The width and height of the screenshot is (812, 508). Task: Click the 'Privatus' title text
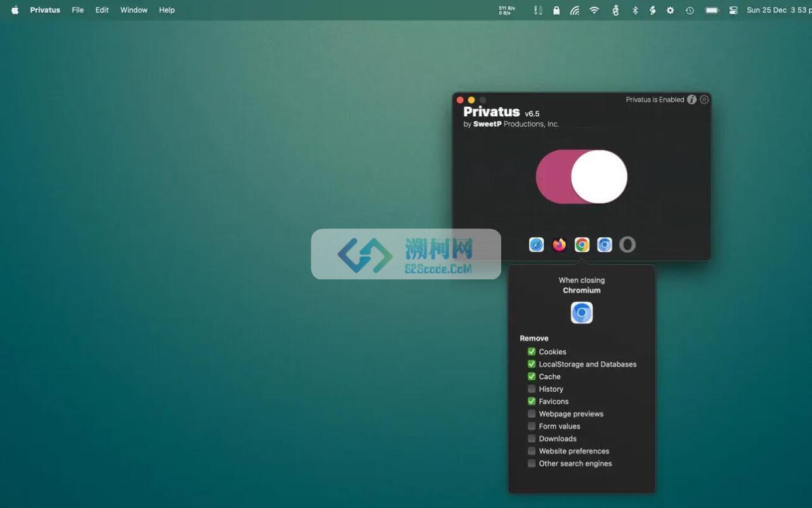click(x=492, y=112)
